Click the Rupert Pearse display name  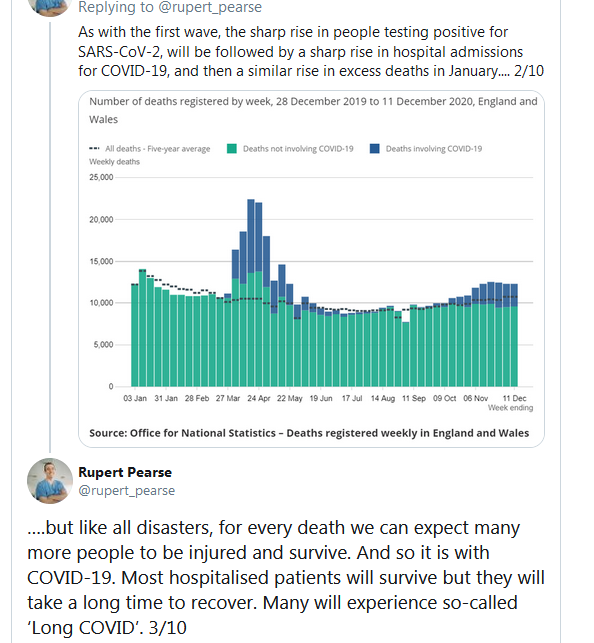(x=125, y=472)
